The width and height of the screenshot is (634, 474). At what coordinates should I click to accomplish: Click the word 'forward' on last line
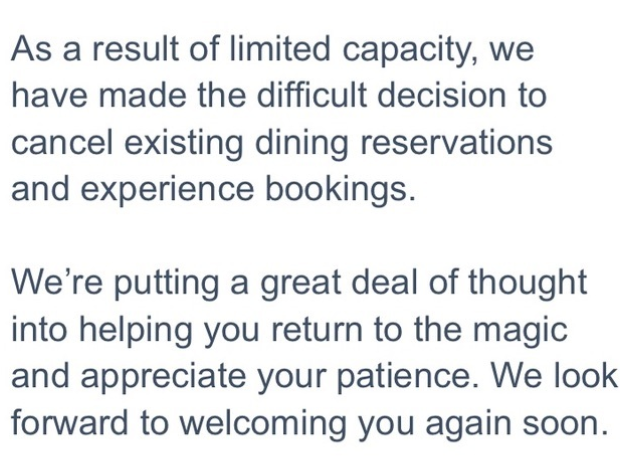[x=69, y=423]
